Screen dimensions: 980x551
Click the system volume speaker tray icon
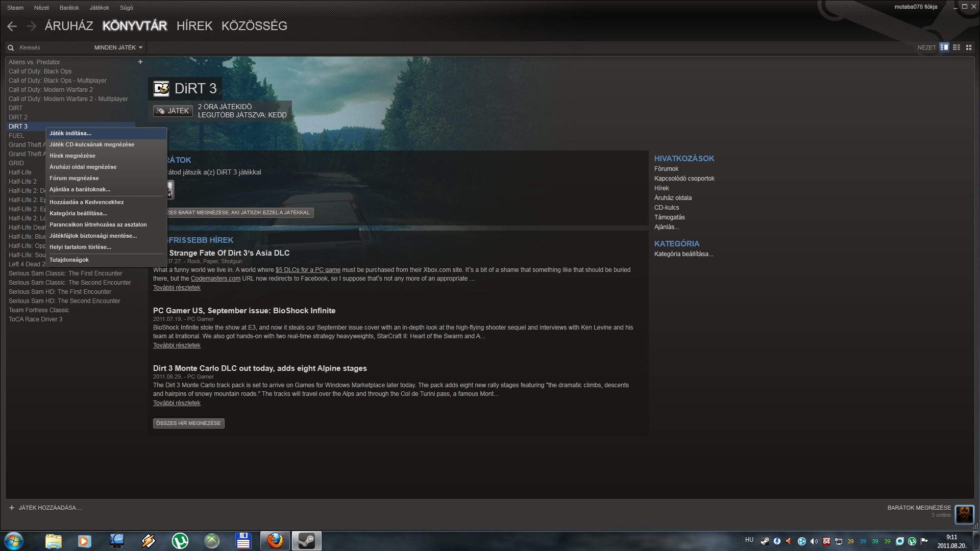[x=814, y=541]
